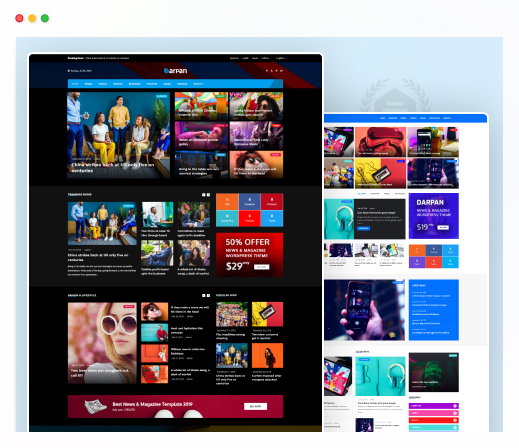This screenshot has height=448, width=519.
Task: Open the pink neon man with sunglasses thumbnail
Action: click(x=201, y=135)
